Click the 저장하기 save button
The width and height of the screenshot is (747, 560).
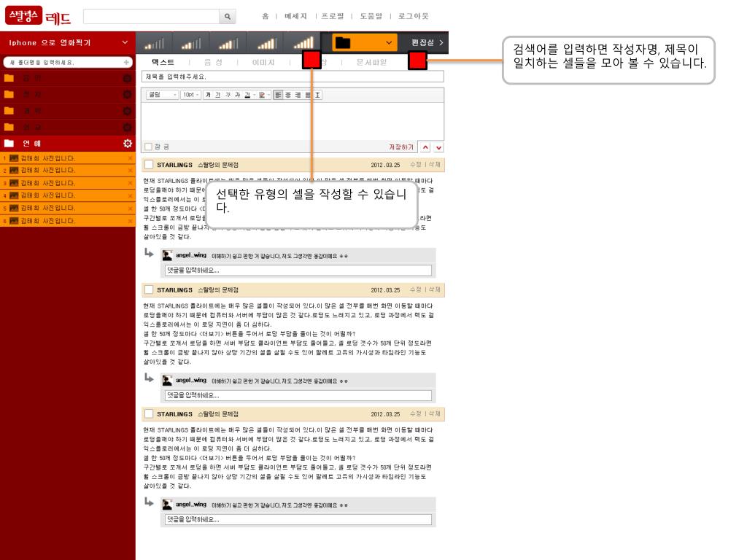401,147
